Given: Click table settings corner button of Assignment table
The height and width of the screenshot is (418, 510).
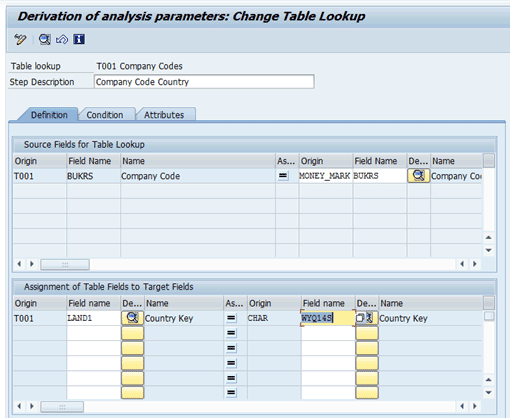Looking at the screenshot, I should (489, 303).
